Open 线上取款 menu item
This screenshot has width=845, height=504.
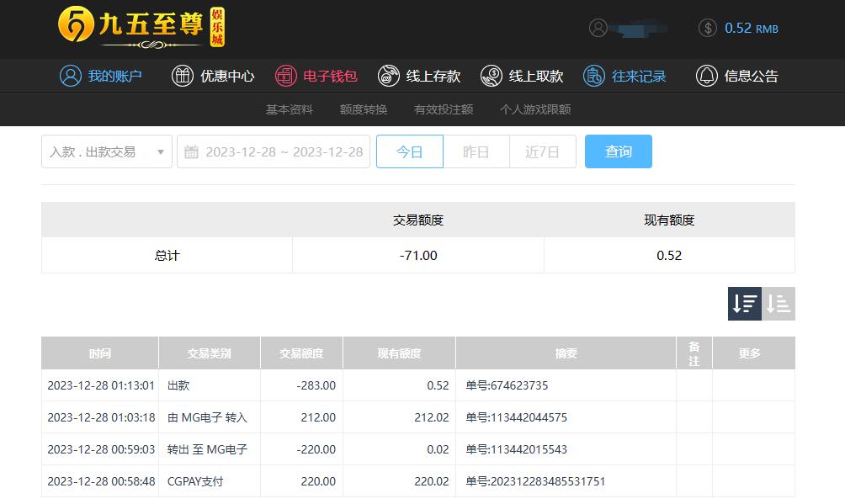click(x=522, y=76)
